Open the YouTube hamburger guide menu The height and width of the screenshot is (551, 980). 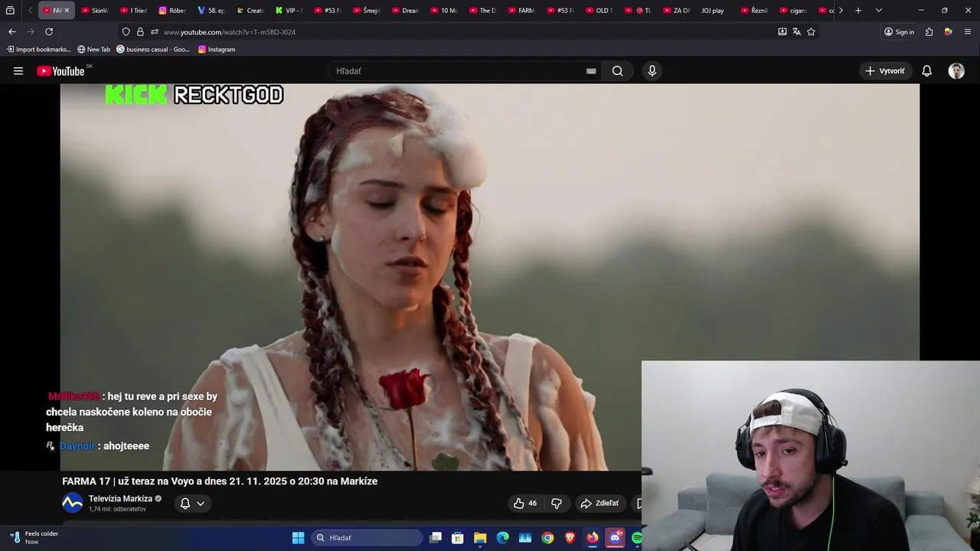pyautogui.click(x=18, y=71)
